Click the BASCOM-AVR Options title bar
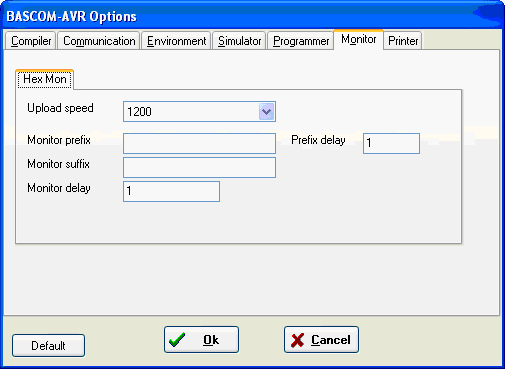This screenshot has width=505, height=369. (x=252, y=16)
